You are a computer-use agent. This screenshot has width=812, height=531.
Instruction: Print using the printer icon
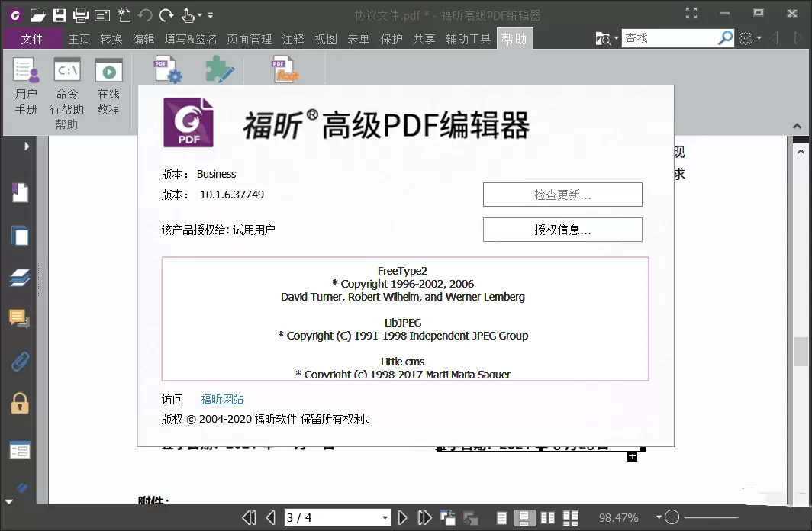click(x=81, y=15)
